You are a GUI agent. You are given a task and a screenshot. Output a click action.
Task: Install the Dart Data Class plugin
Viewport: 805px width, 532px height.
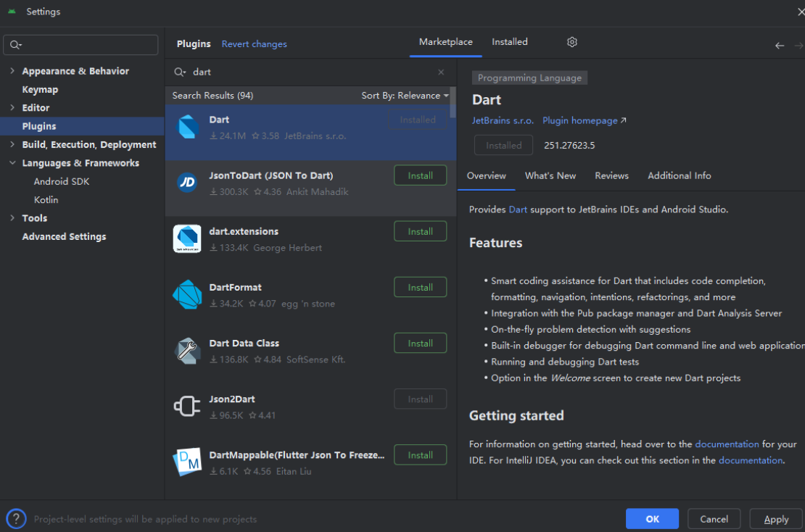[420, 344]
